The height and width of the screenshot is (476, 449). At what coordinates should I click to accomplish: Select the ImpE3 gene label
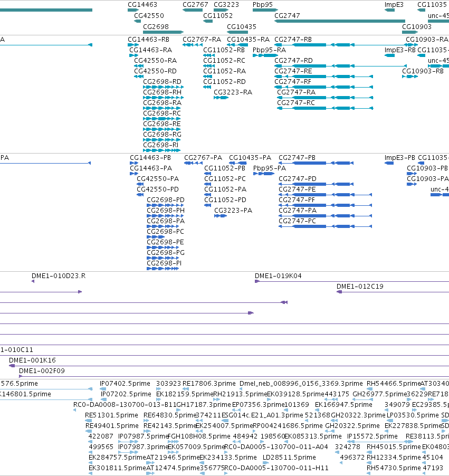pyautogui.click(x=394, y=5)
